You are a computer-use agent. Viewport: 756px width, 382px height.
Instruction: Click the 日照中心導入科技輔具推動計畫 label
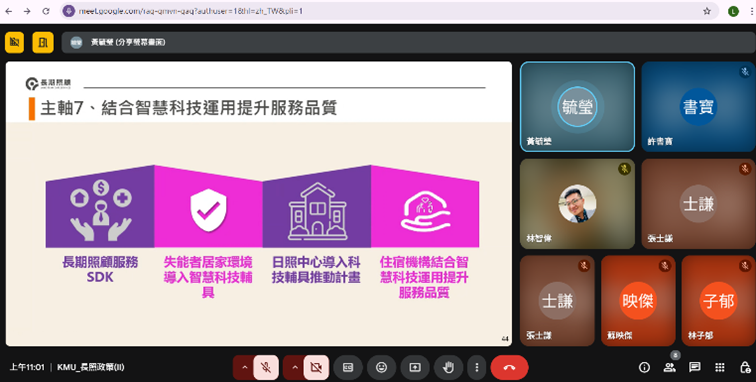pos(316,270)
